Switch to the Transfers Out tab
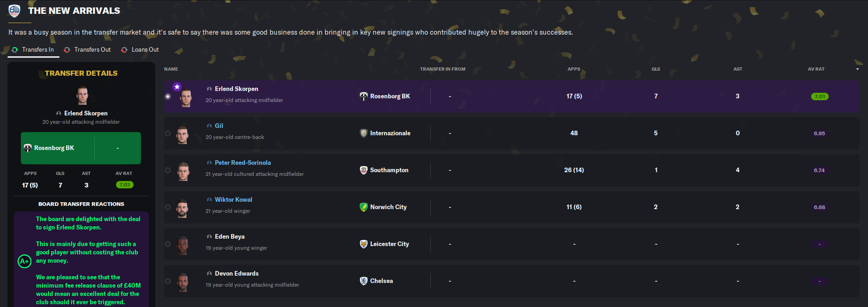 [92, 50]
